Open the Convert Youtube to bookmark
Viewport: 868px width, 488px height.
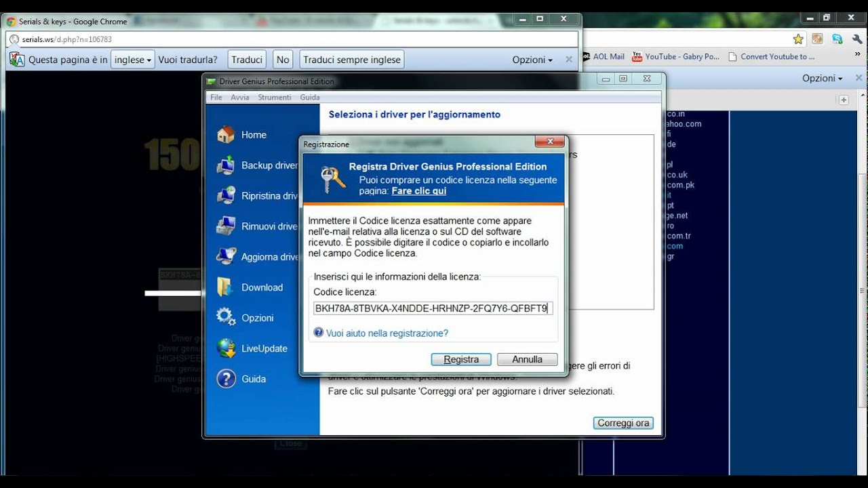(772, 57)
